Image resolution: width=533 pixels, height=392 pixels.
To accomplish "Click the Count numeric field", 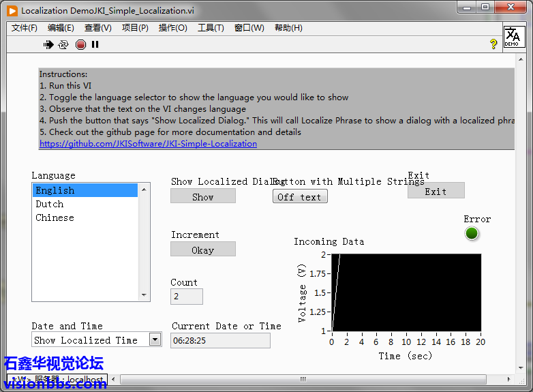I will pyautogui.click(x=186, y=297).
